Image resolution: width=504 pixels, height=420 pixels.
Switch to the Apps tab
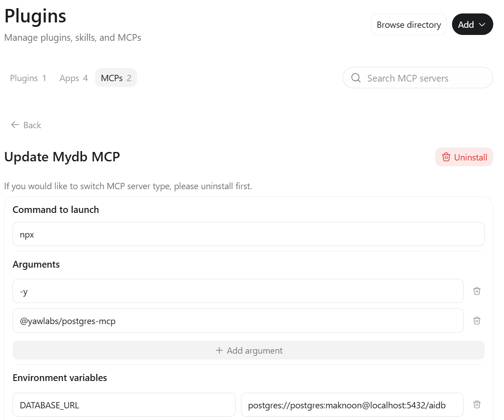(73, 78)
